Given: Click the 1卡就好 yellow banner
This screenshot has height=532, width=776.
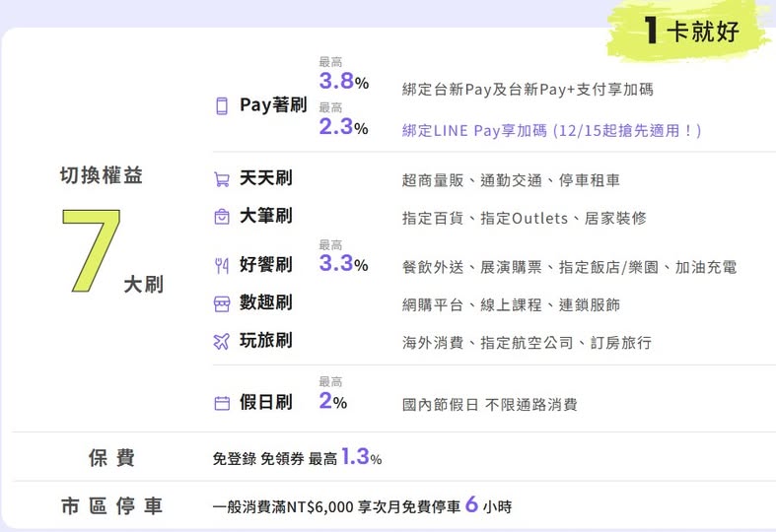Looking at the screenshot, I should (688, 31).
